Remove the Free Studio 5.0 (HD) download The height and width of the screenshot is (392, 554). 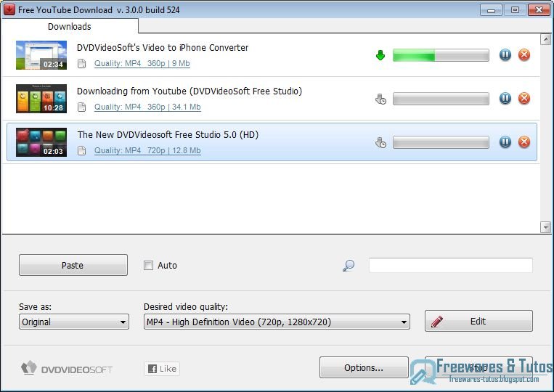tap(524, 142)
